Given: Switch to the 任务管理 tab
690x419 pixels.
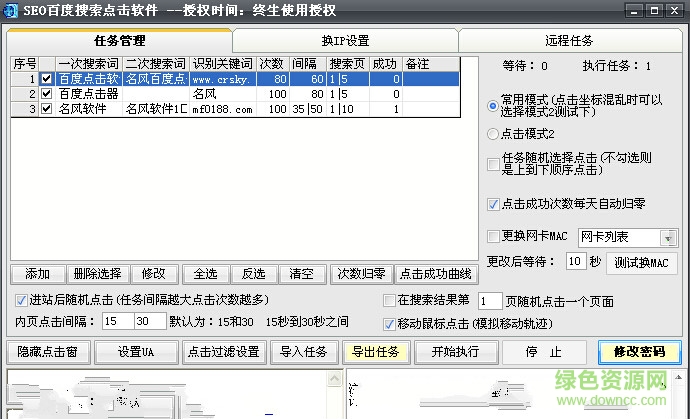Looking at the screenshot, I should click(x=119, y=41).
